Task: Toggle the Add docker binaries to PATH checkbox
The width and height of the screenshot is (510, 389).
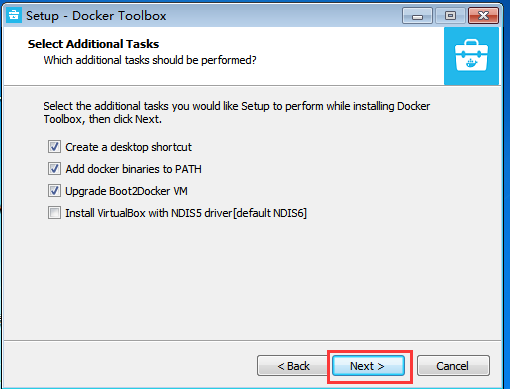Action: pos(54,169)
